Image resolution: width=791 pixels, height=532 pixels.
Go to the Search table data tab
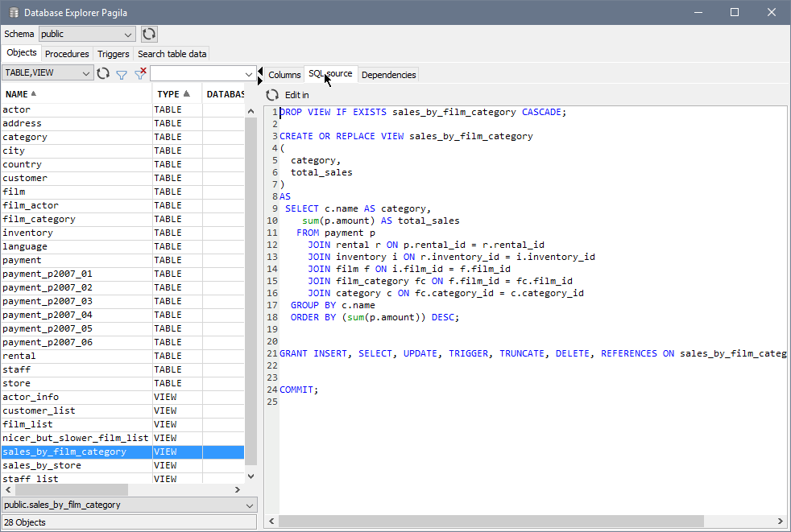172,54
